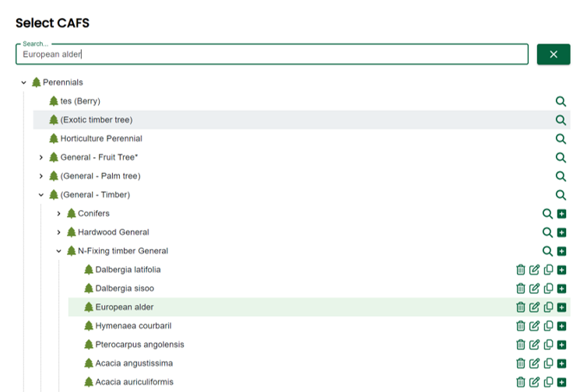Select the tes (Berry) row
This screenshot has width=587, height=392.
(x=302, y=101)
